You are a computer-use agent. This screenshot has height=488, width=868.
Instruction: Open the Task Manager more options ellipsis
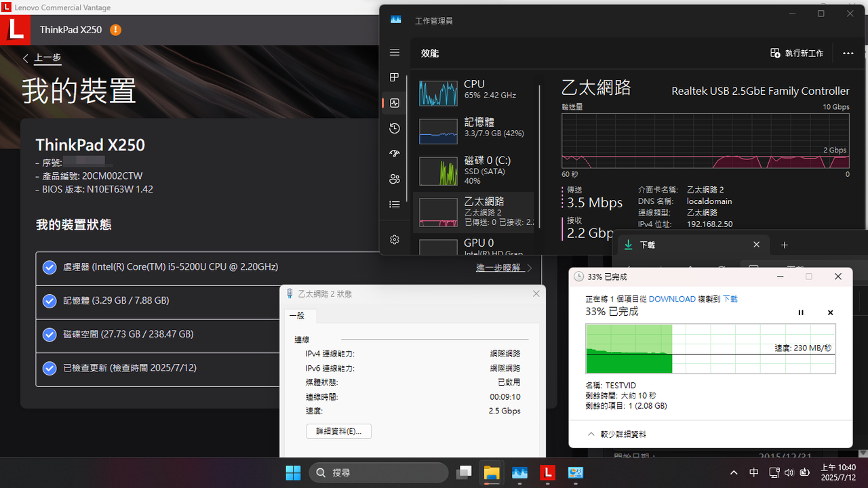[848, 53]
